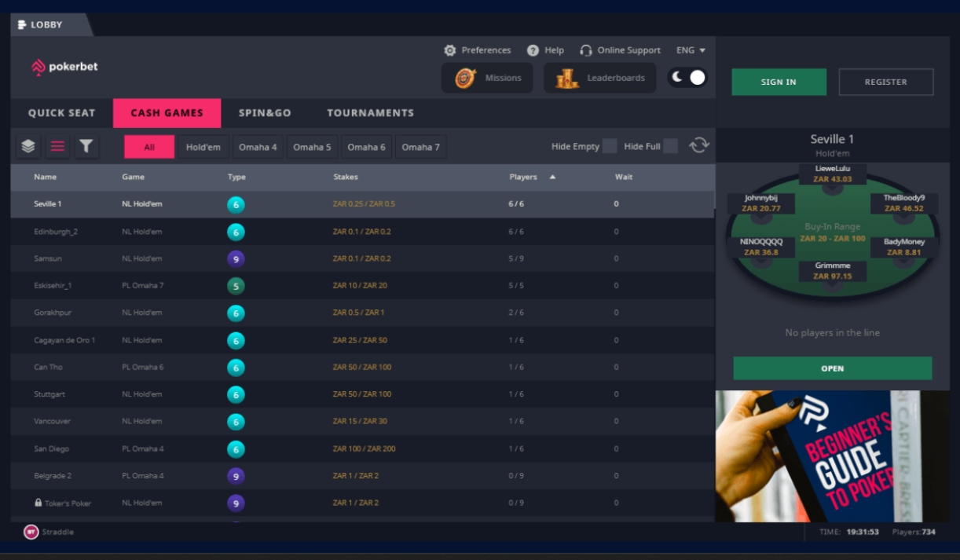Filter games by Omaha 6

pyautogui.click(x=366, y=147)
